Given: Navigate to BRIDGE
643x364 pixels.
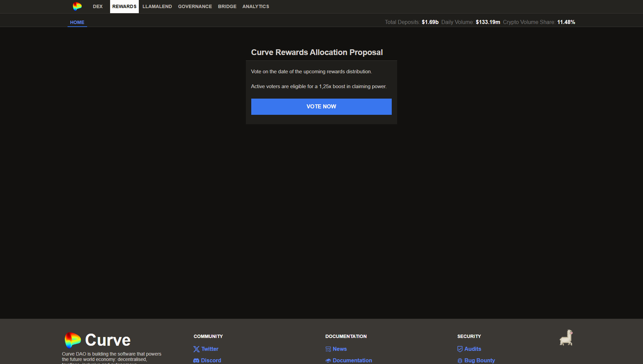Looking at the screenshot, I should click(x=227, y=6).
